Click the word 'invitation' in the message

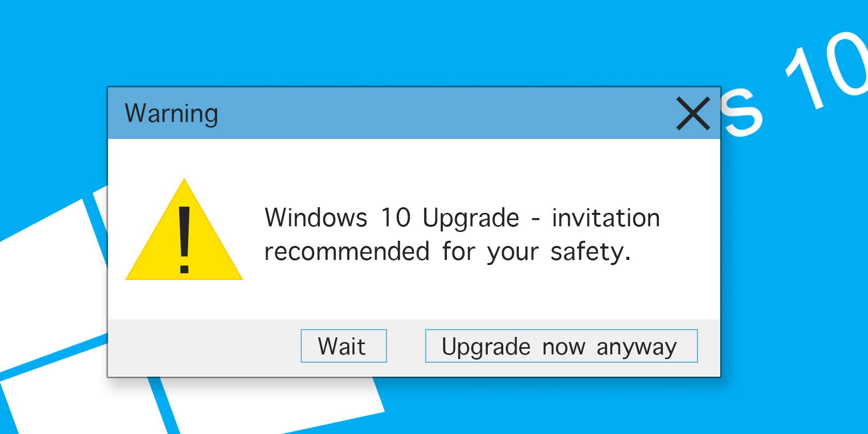(x=606, y=218)
